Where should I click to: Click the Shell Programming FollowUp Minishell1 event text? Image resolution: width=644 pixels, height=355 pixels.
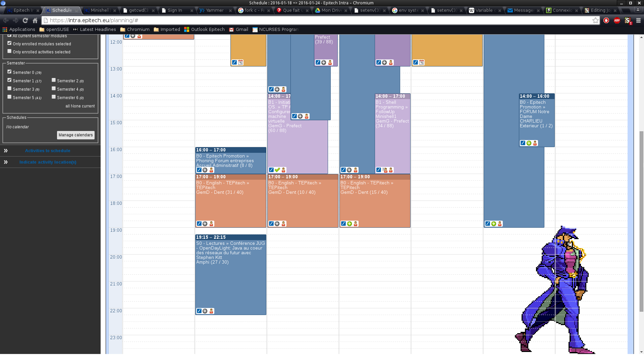point(392,114)
